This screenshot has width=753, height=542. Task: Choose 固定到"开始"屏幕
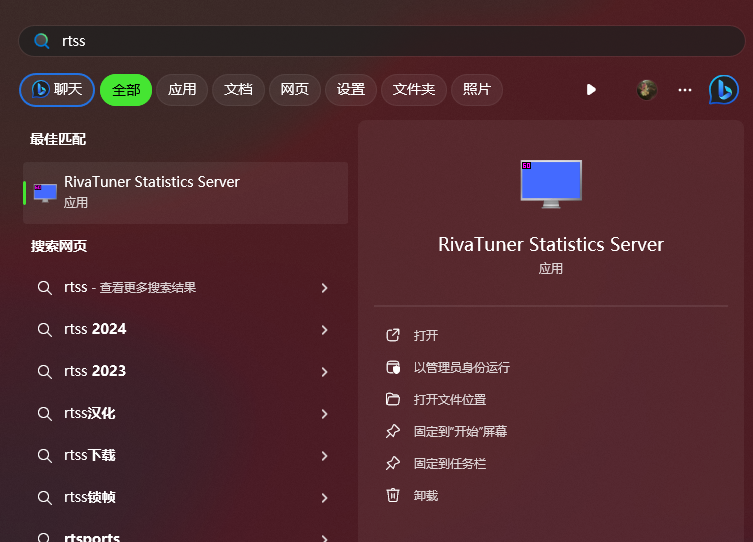point(460,432)
